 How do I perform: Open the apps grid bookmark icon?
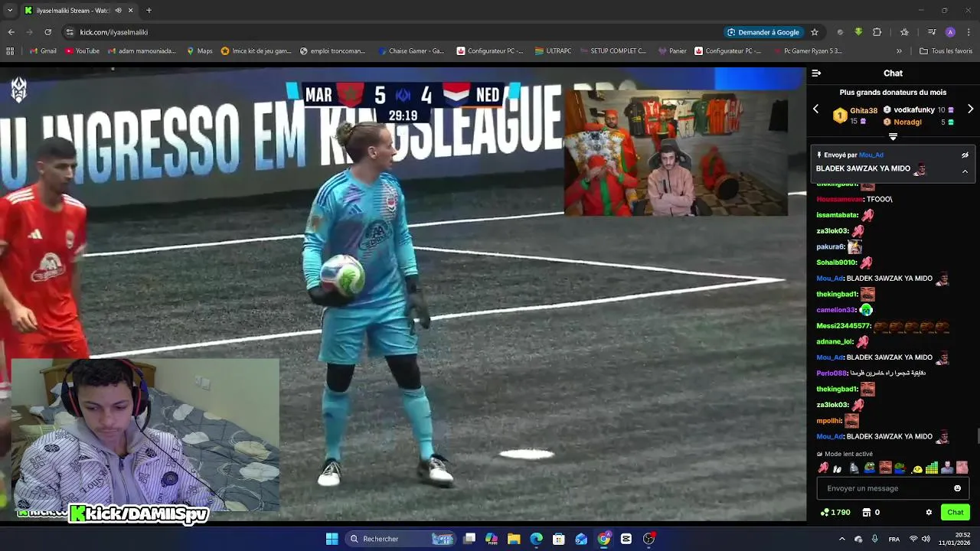coord(10,51)
